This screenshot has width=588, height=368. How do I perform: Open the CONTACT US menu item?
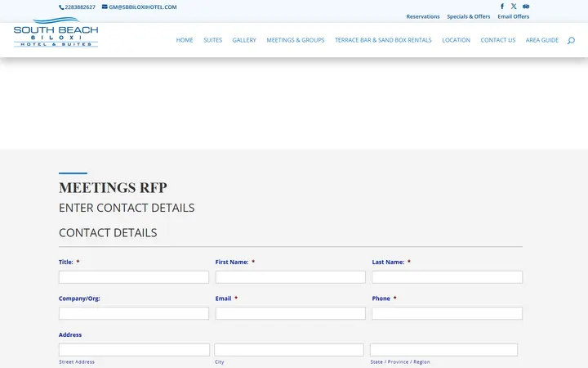498,40
